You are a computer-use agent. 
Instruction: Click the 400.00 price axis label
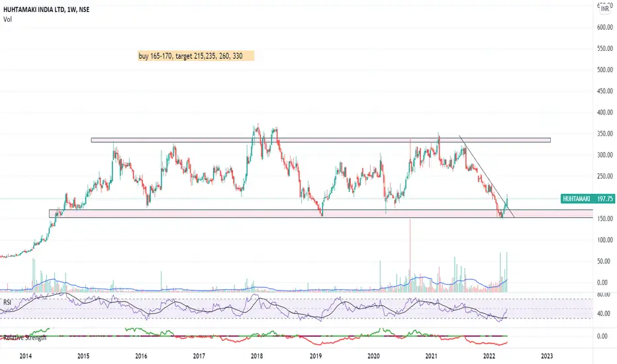tap(605, 113)
